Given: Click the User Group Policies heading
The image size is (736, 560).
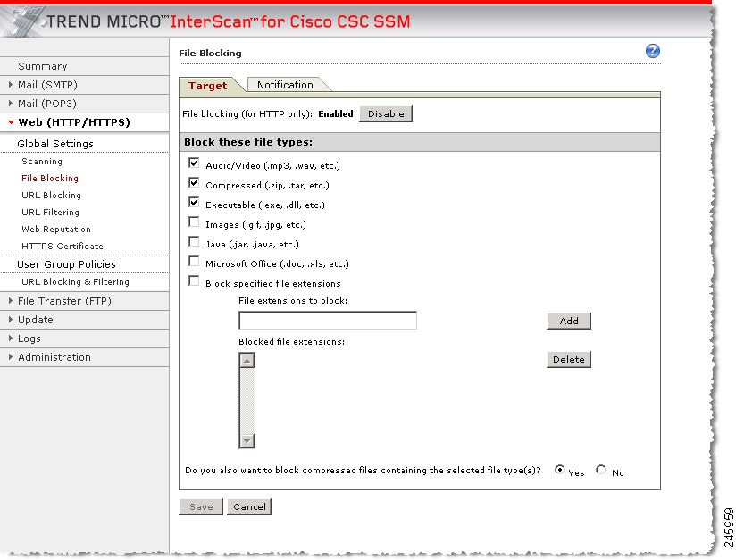Looking at the screenshot, I should click(x=66, y=264).
